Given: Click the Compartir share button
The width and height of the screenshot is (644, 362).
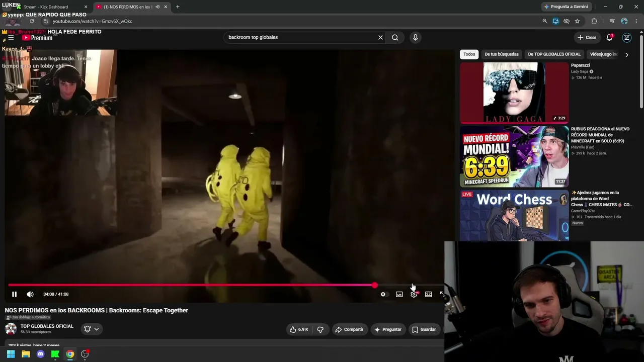Looking at the screenshot, I should point(349,329).
